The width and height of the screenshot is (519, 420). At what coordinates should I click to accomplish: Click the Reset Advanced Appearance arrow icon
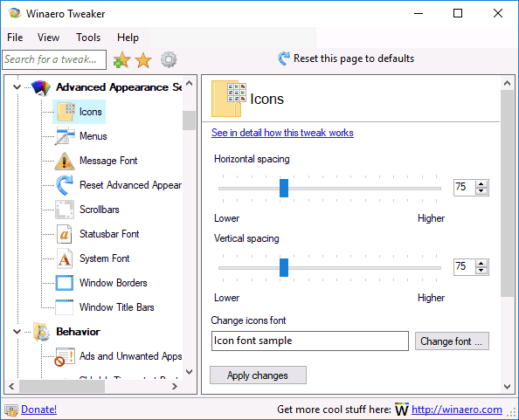(65, 185)
